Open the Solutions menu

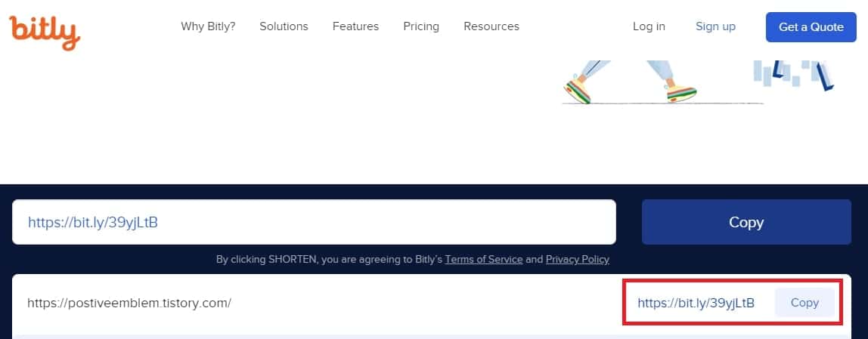[x=284, y=26]
